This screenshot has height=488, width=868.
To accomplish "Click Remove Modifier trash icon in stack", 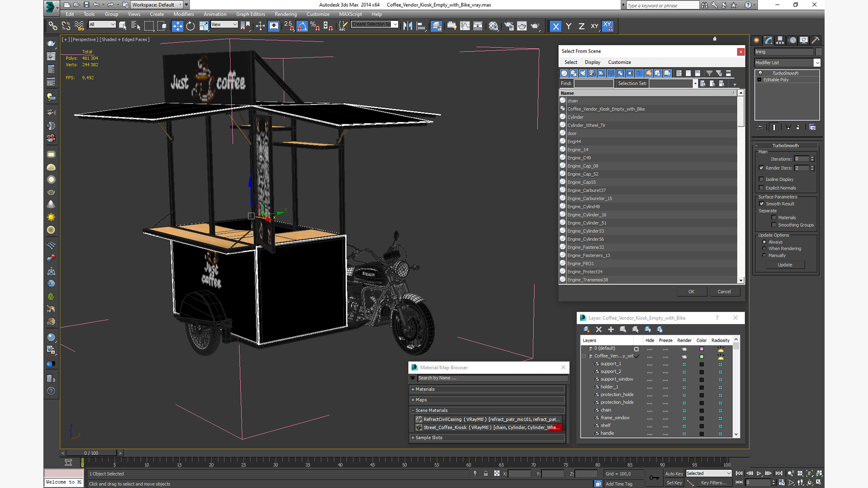I will click(798, 127).
